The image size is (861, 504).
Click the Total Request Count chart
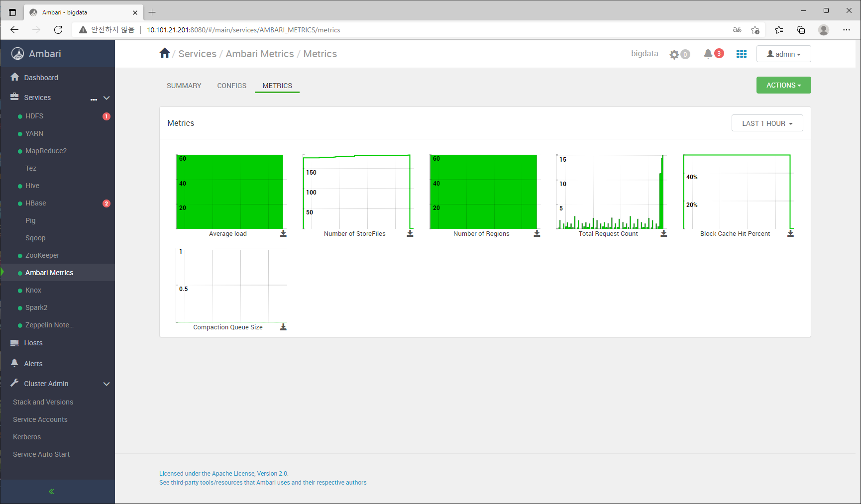(610, 192)
